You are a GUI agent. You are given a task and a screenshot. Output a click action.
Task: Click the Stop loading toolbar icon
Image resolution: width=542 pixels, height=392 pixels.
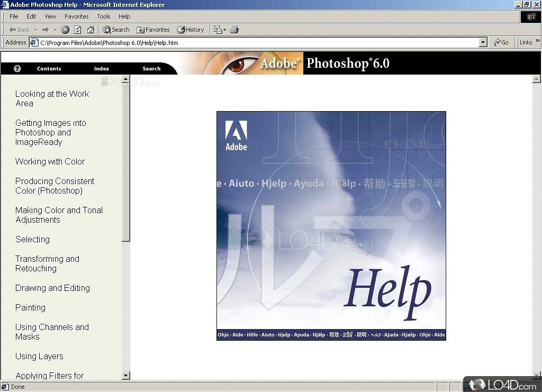pyautogui.click(x=65, y=30)
